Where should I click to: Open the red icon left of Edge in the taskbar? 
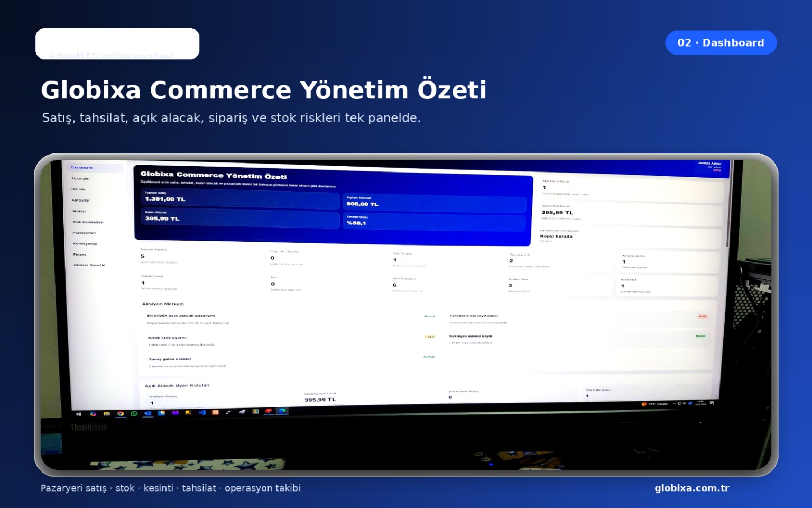click(269, 411)
